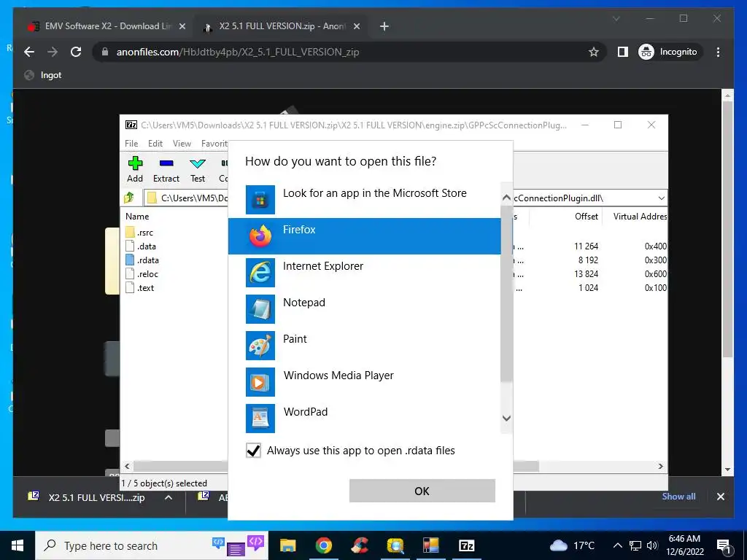The width and height of the screenshot is (747, 560).
Task: Click the Name column header
Action: click(x=137, y=216)
